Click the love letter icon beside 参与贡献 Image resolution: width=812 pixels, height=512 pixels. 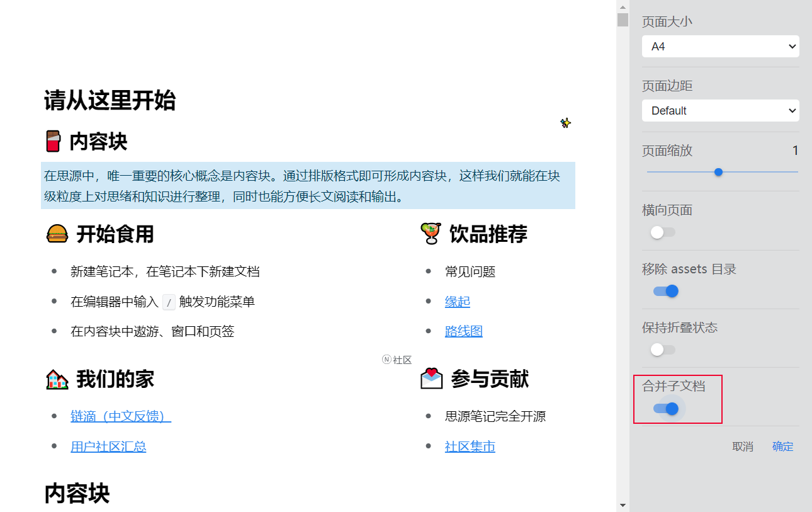[x=432, y=378]
